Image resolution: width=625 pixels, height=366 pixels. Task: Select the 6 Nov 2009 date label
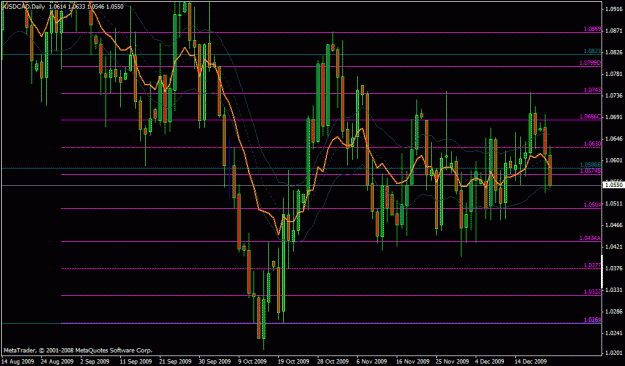[x=371, y=361]
